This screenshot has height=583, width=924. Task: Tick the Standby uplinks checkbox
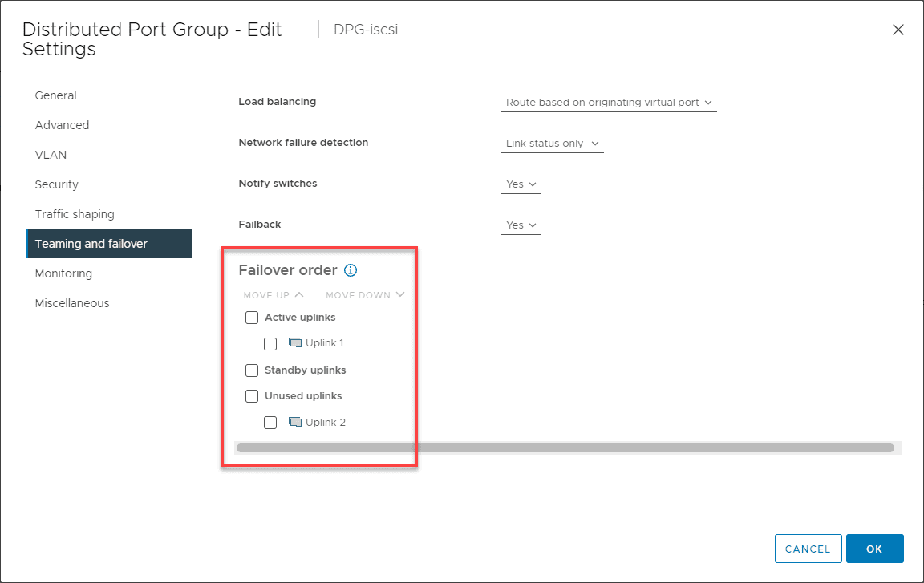(x=252, y=370)
